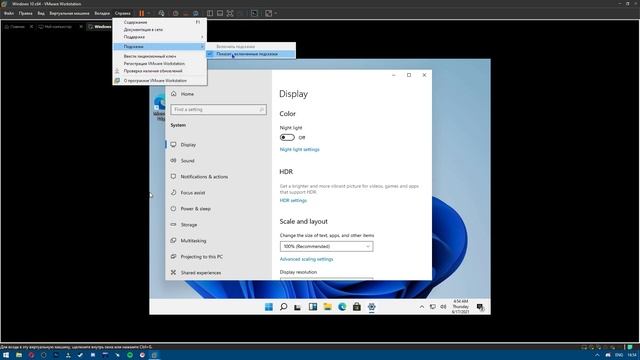Expand the Подсказки submenu entry
The width and height of the screenshot is (640, 360).
point(160,47)
